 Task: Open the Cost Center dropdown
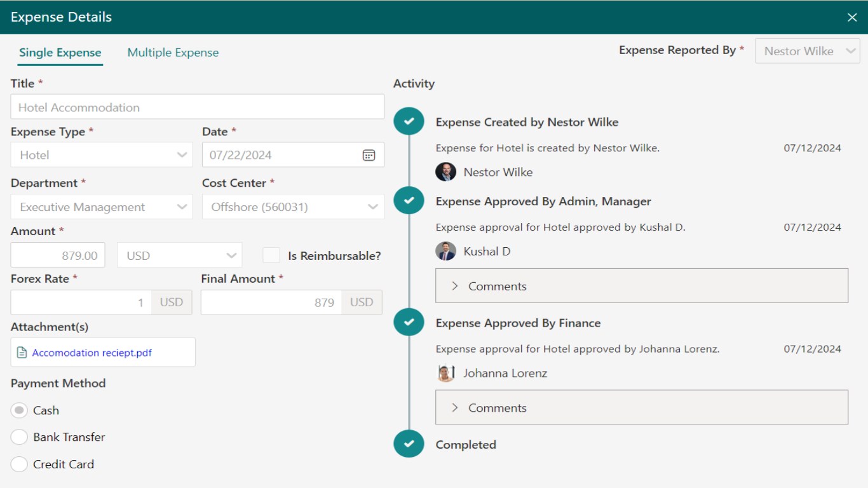(293, 207)
